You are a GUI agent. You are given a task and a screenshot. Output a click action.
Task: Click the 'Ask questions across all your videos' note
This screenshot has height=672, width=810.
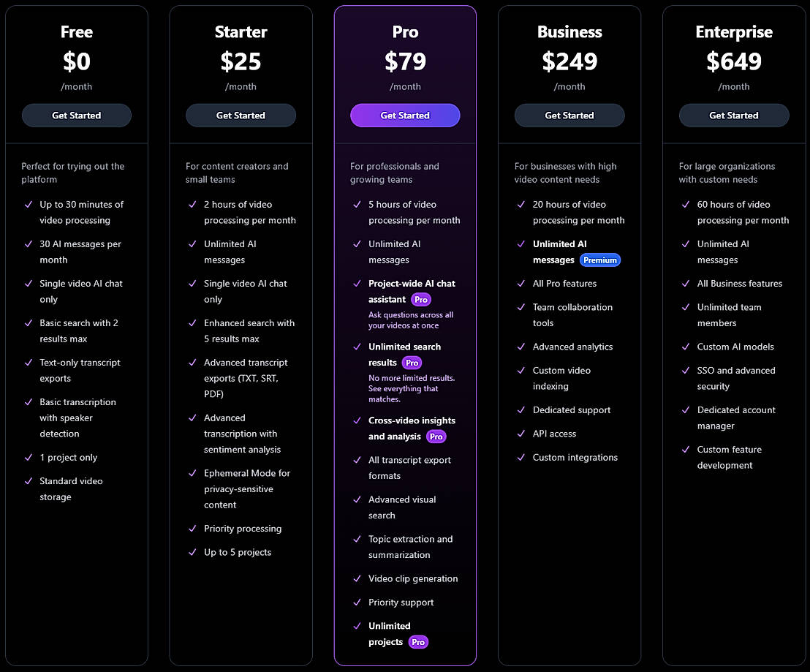click(x=411, y=320)
